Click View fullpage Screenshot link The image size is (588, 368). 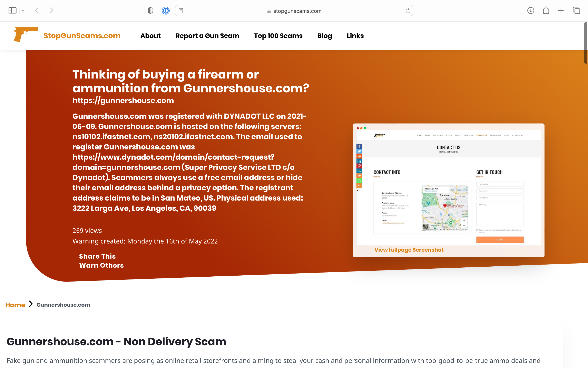pos(409,250)
